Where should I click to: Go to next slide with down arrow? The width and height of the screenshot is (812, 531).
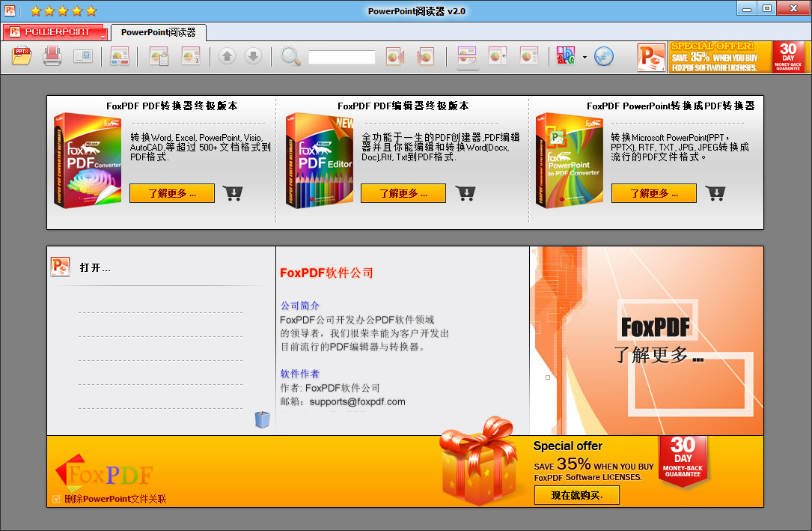tap(253, 56)
